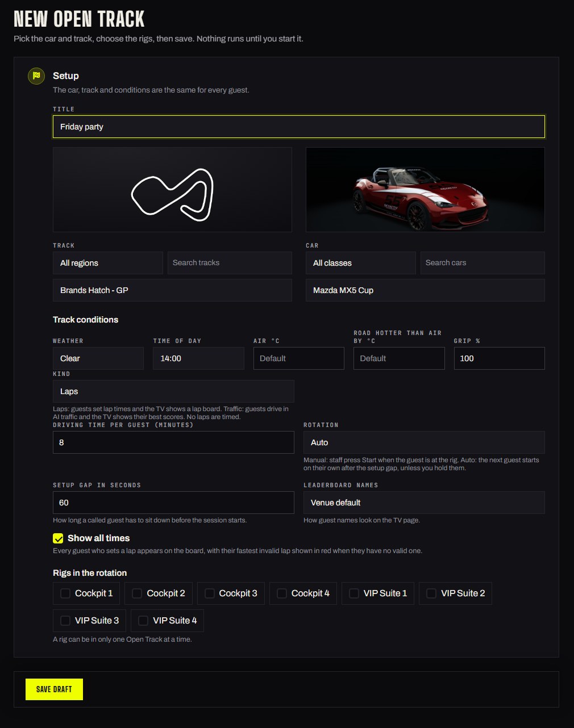Click the Title field containing Friday party

tap(299, 127)
